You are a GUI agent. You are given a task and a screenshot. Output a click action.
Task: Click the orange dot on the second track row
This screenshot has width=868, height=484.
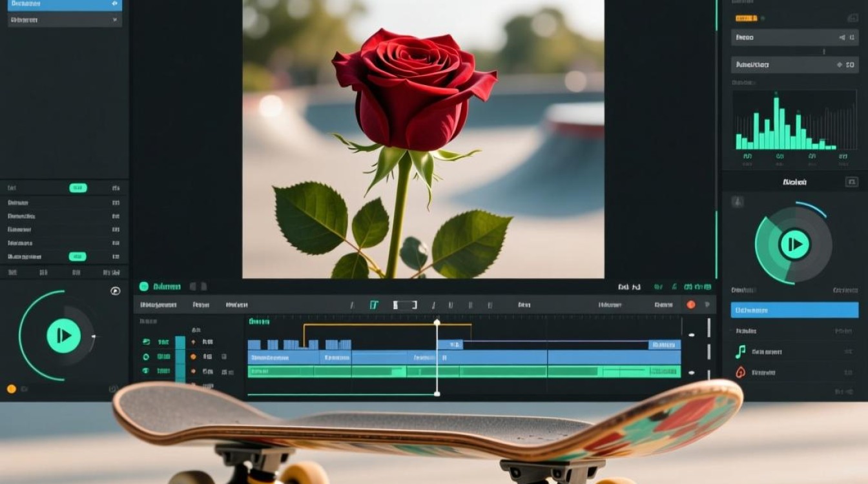[x=192, y=356]
